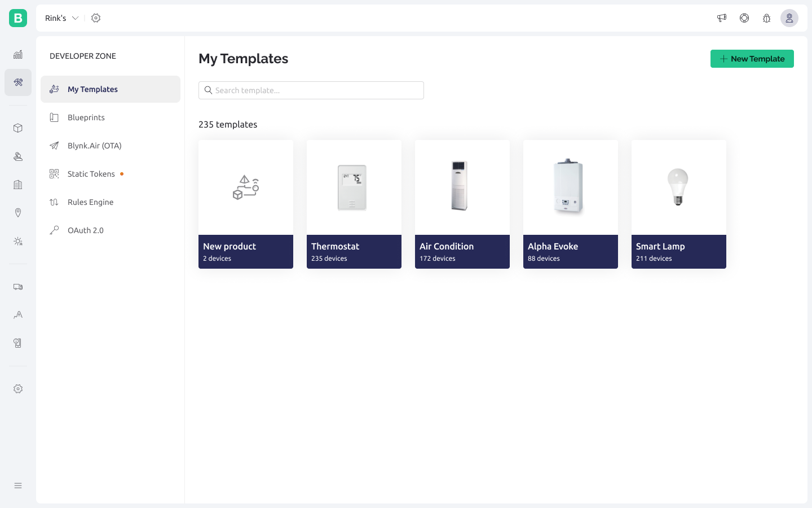Click the bug report icon
The width and height of the screenshot is (812, 508).
tap(766, 18)
